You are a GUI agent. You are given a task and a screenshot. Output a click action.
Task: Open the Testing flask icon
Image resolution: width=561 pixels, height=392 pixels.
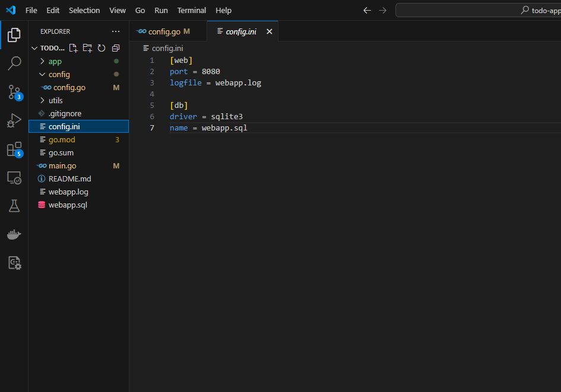tap(14, 206)
